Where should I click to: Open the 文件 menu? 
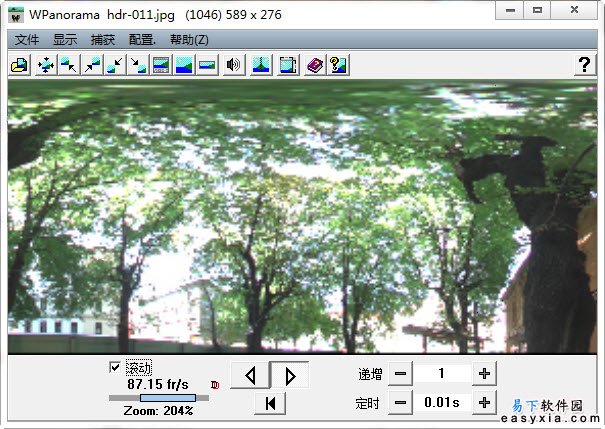pos(27,40)
